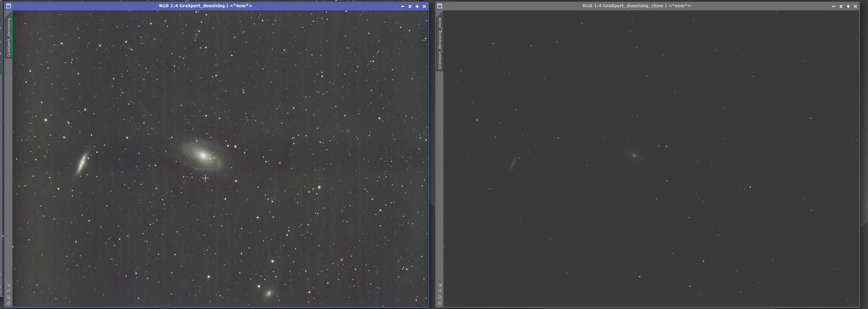Click the faint central galaxy in GraXpert_denoising_clone image
This screenshot has width=868, height=309.
click(635, 155)
